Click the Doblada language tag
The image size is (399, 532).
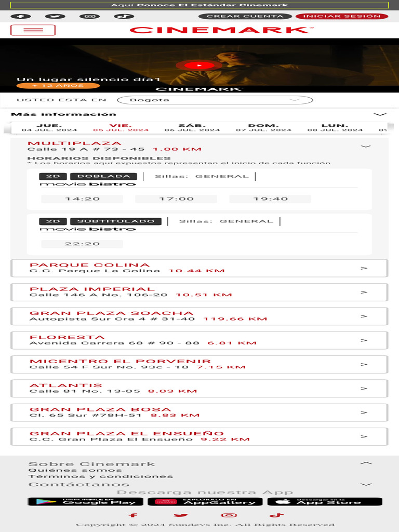(103, 177)
